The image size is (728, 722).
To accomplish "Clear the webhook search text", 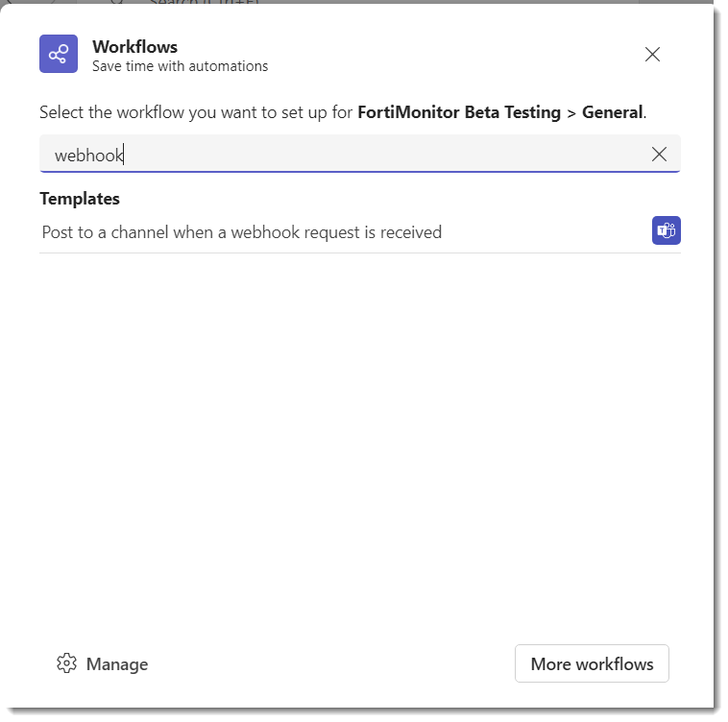I will (659, 155).
